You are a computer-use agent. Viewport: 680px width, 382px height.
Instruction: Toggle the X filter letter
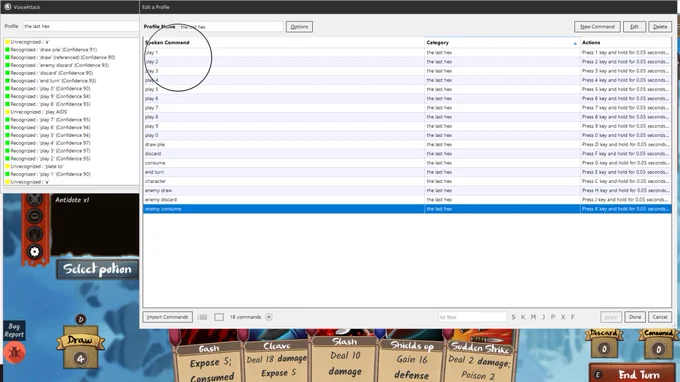(563, 317)
